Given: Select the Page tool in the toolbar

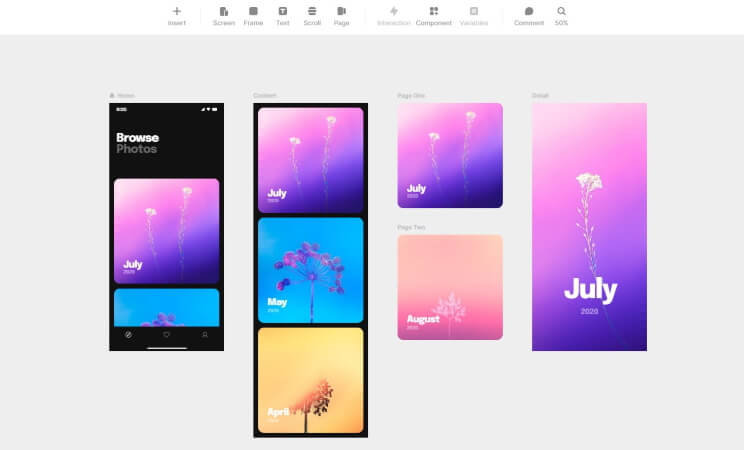Looking at the screenshot, I should point(342,16).
